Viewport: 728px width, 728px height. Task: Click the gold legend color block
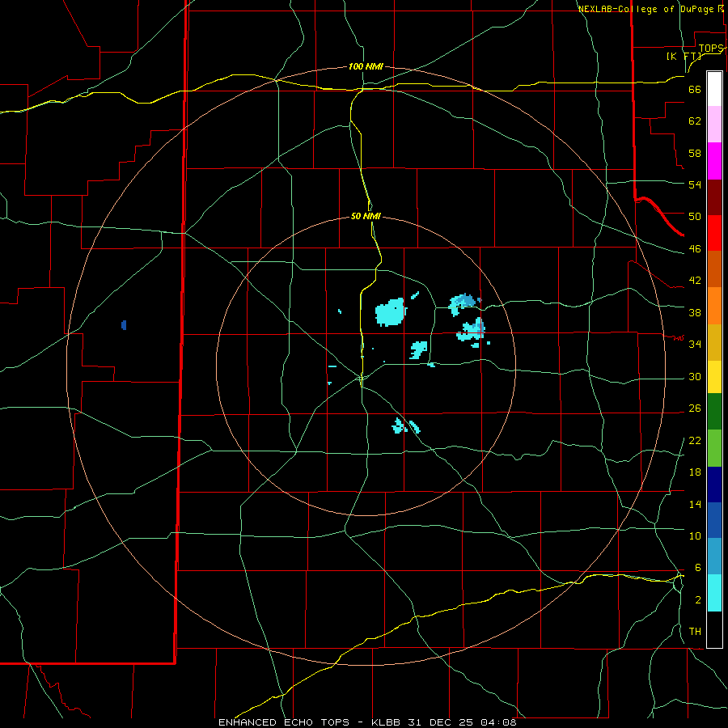(714, 342)
